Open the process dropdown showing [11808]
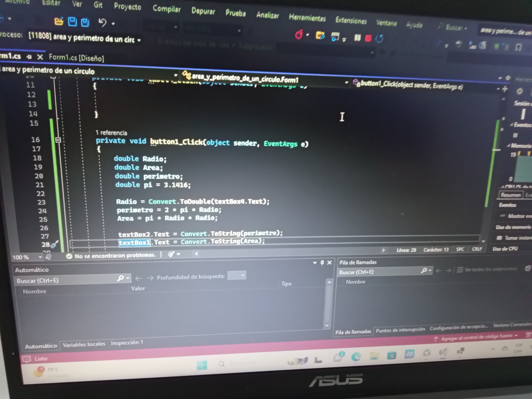 (139, 40)
